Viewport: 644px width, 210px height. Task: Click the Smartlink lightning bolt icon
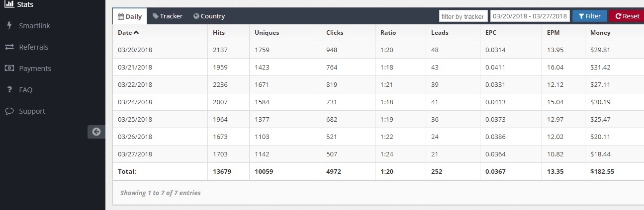pyautogui.click(x=9, y=25)
